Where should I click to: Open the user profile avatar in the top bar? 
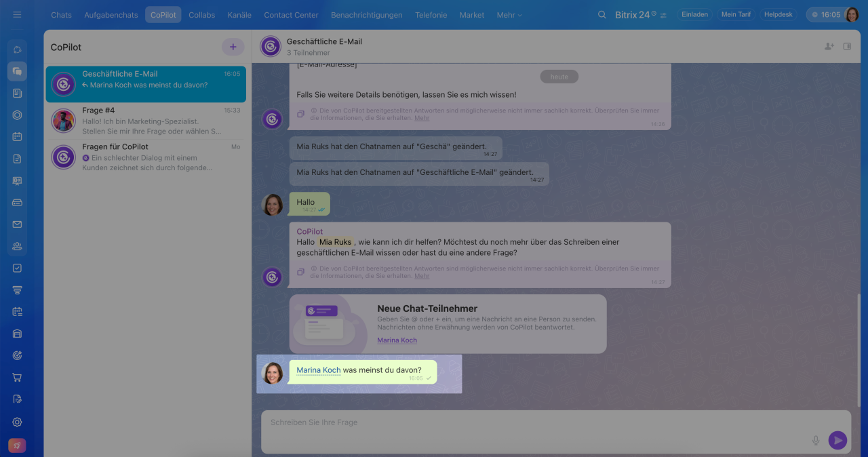(x=852, y=14)
